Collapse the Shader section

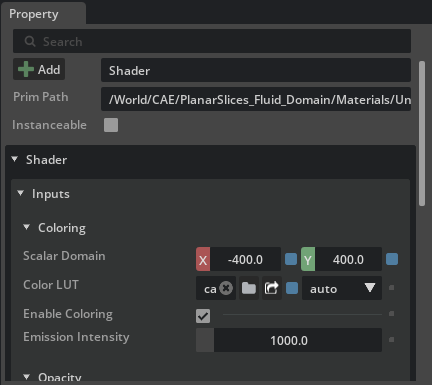pyautogui.click(x=15, y=159)
